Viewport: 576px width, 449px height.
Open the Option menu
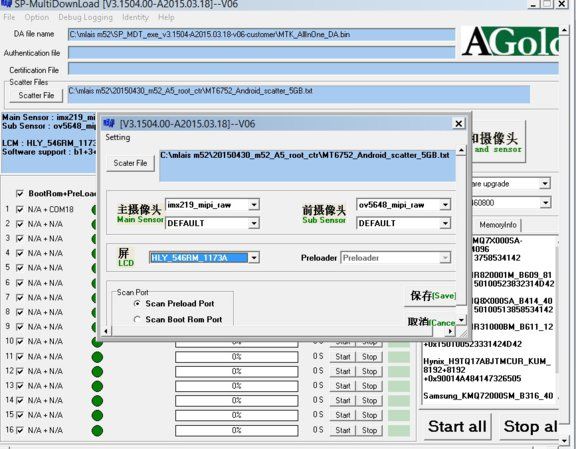tap(37, 17)
